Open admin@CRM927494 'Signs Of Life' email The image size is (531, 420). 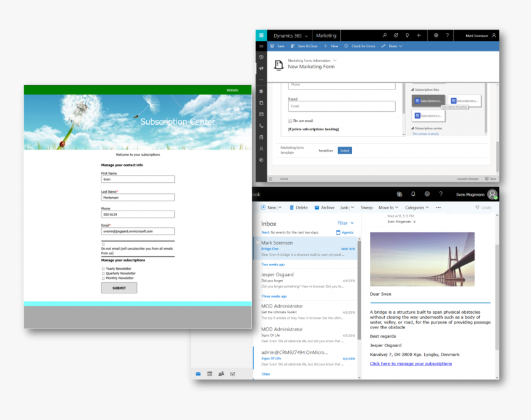305,358
